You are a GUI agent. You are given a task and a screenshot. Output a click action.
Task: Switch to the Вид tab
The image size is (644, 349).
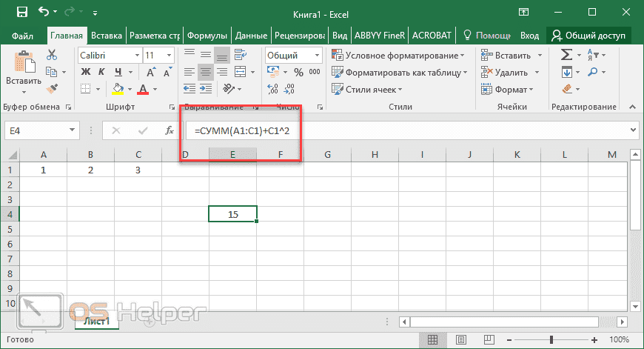point(340,36)
